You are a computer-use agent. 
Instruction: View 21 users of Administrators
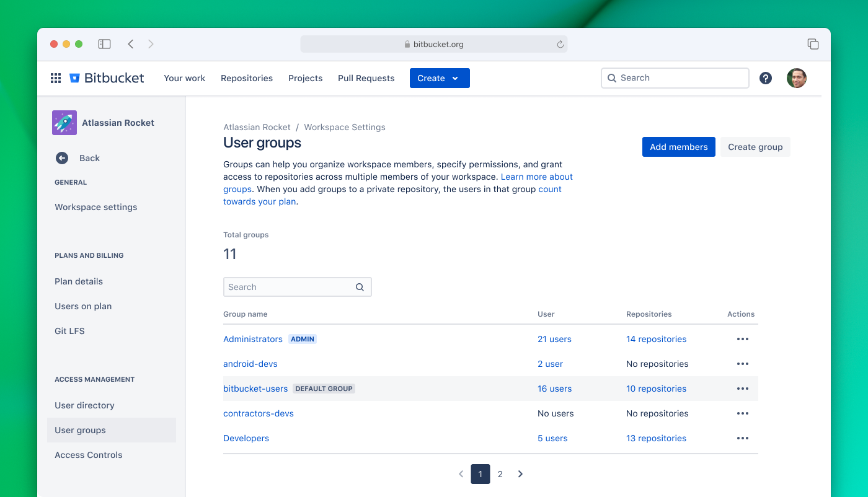pyautogui.click(x=554, y=339)
